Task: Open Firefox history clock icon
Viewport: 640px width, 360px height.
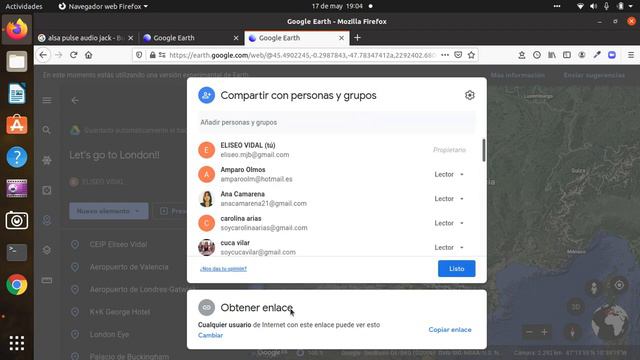Action: pyautogui.click(x=537, y=55)
